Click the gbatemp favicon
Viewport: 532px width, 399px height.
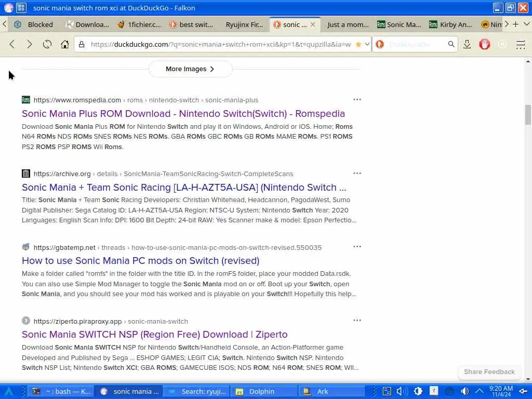pos(26,247)
